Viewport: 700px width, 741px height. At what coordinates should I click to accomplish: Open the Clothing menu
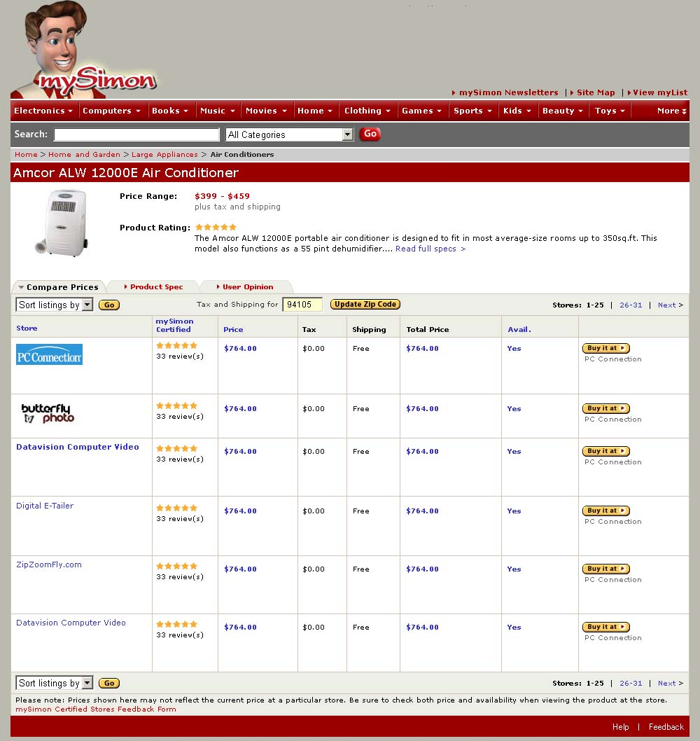[x=367, y=111]
